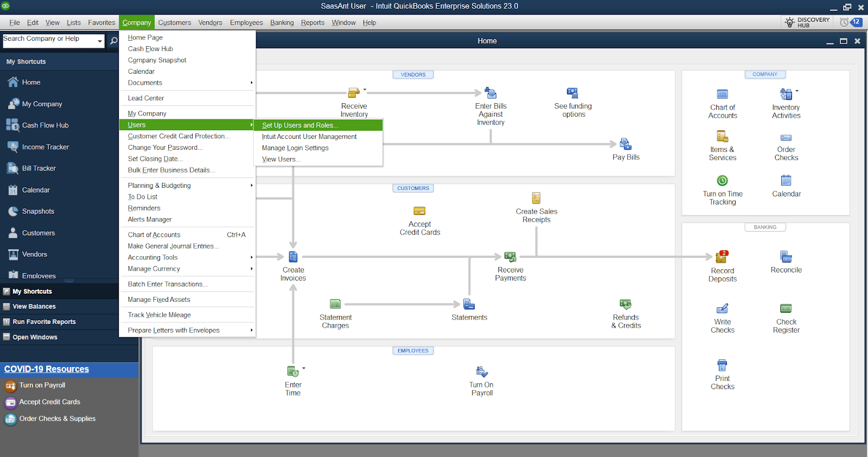The image size is (868, 457).
Task: Expand Prepare Letters with Envelopes submenu
Action: pos(251,330)
